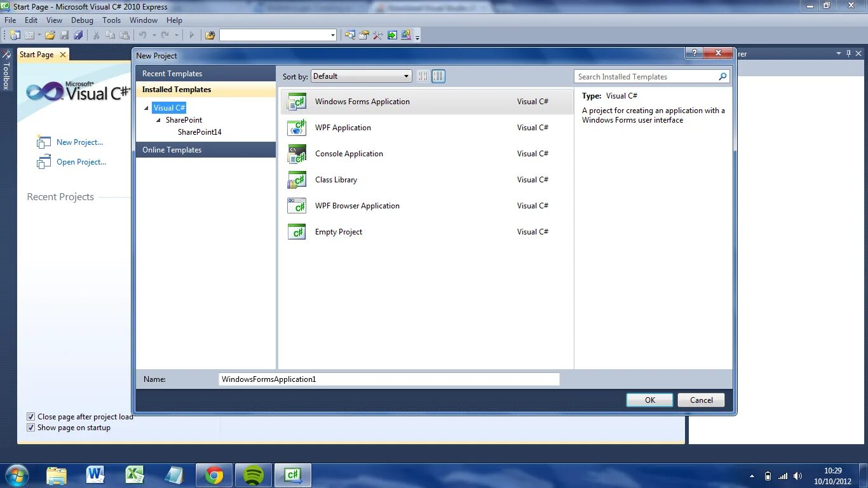Click the search magnifier icon
868x488 pixels.
(722, 77)
